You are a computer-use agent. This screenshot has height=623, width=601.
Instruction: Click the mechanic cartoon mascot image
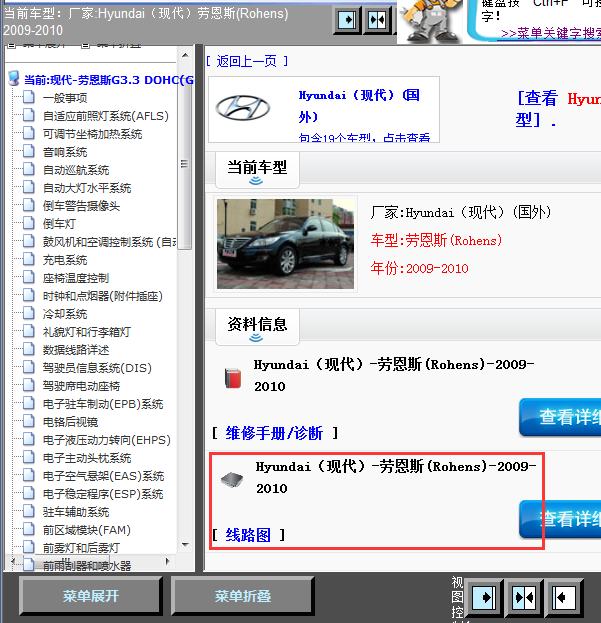(431, 21)
